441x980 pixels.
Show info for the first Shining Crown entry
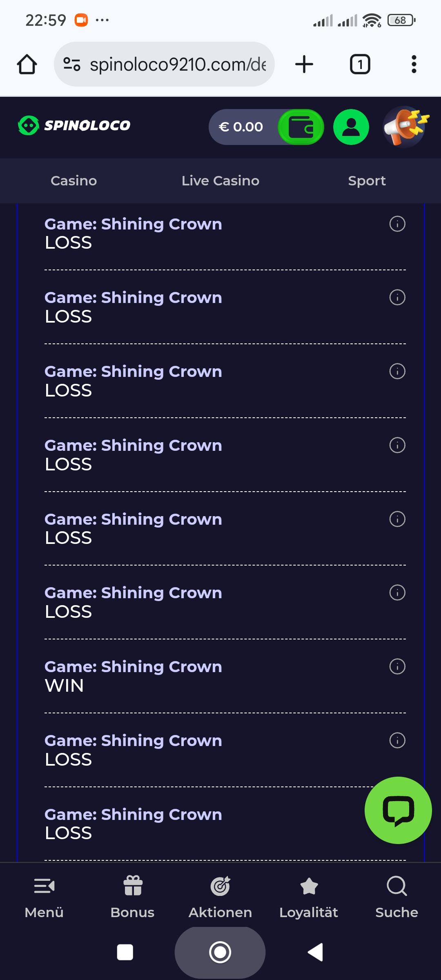397,224
